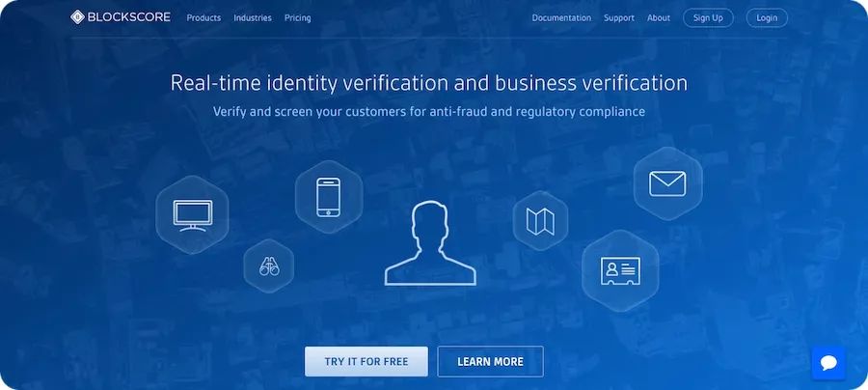
Task: Select the folded map icon hexagon
Action: (x=540, y=221)
